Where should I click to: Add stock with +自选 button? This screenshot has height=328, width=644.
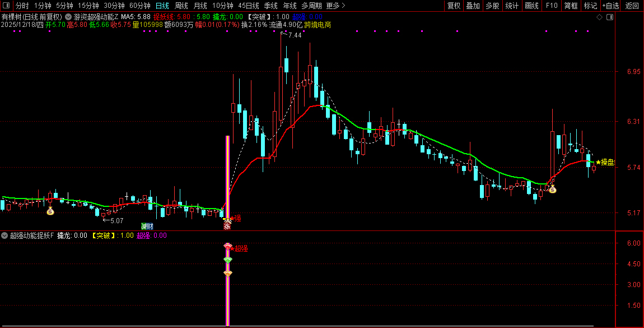[x=611, y=6]
